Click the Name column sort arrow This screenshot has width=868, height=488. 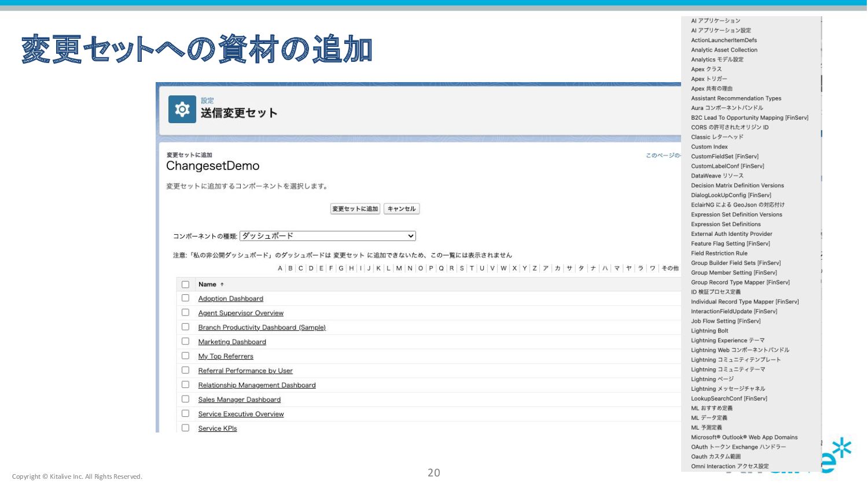[x=222, y=284]
